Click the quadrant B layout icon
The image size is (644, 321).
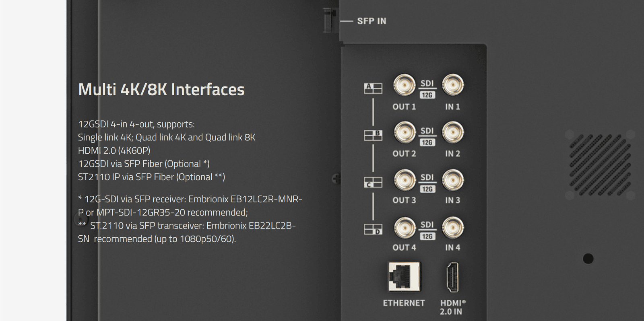[x=373, y=135]
